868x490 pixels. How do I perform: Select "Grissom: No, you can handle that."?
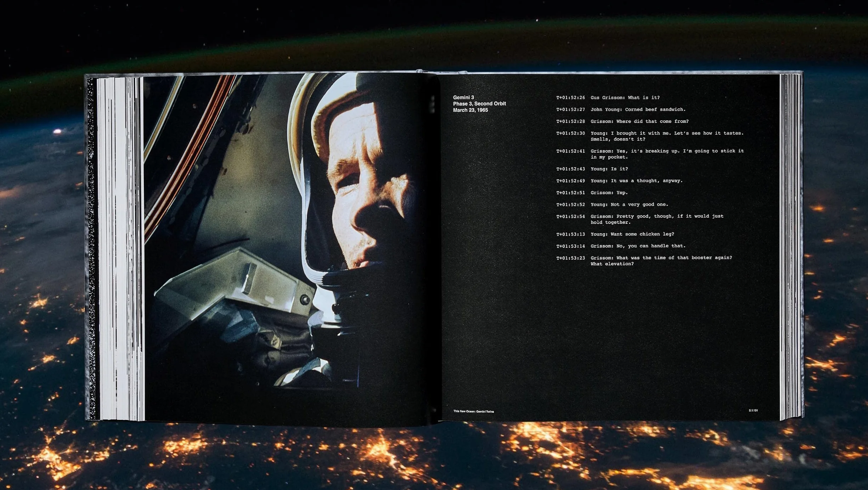(638, 246)
